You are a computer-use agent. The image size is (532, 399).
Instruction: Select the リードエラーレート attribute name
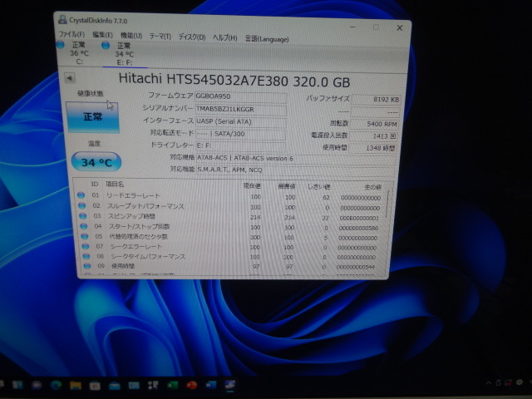133,196
